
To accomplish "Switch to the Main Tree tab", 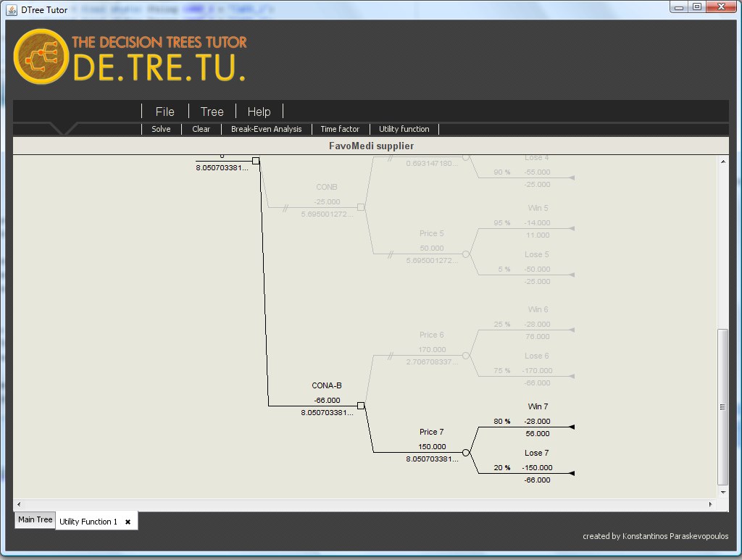I will click(x=35, y=519).
